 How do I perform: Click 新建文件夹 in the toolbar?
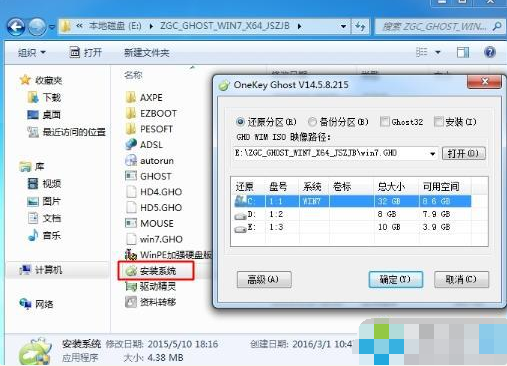[147, 53]
